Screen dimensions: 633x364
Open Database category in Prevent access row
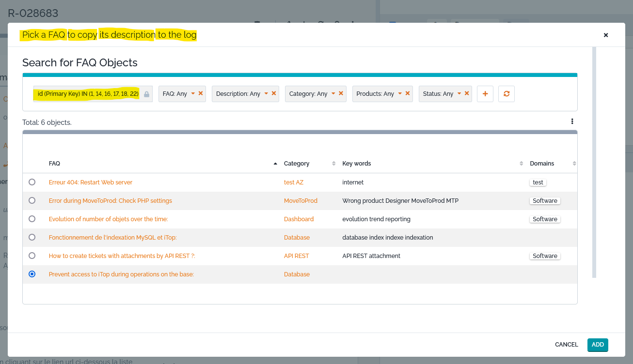click(297, 274)
